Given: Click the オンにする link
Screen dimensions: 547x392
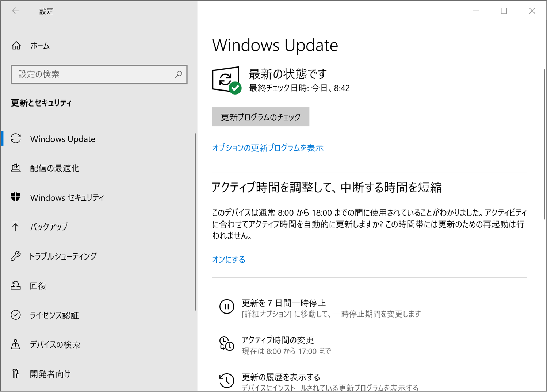Looking at the screenshot, I should coord(229,260).
